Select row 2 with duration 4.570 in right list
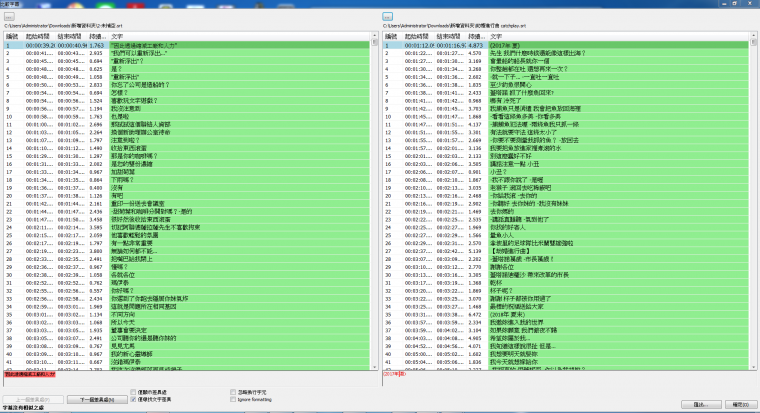This screenshot has width=760, height=413. click(x=566, y=53)
